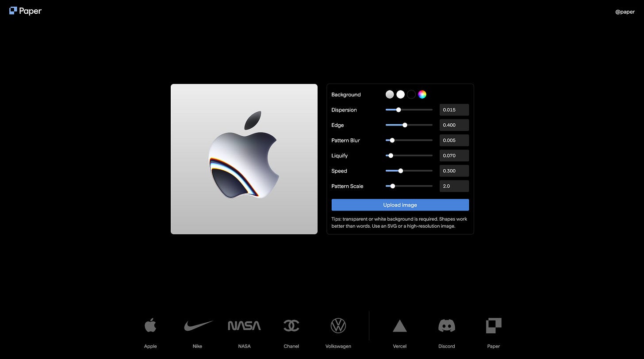Click the Chanel caption text

[x=291, y=346]
